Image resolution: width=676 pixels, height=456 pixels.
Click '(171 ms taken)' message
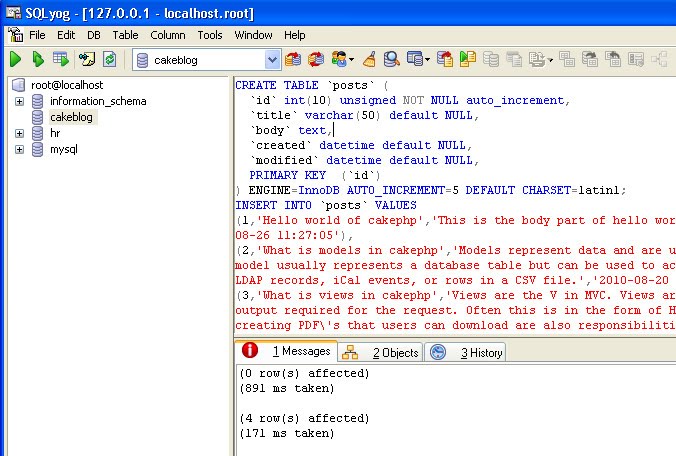point(287,433)
